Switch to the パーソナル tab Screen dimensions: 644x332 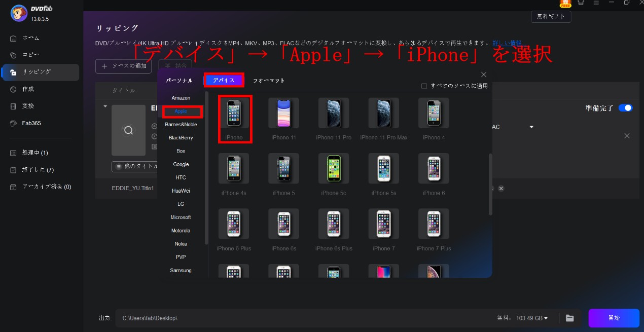tap(179, 80)
